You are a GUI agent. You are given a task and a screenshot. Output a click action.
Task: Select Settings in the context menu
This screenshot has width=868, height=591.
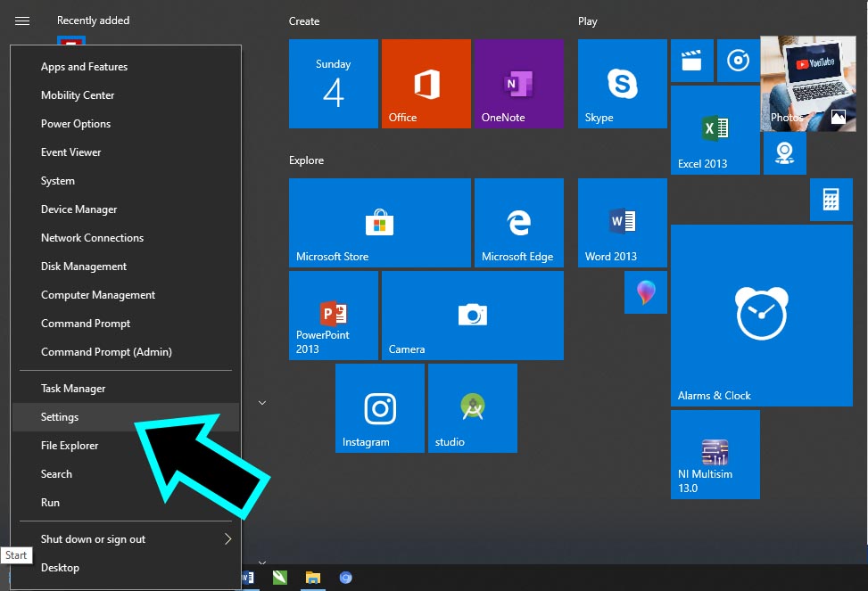coord(60,417)
